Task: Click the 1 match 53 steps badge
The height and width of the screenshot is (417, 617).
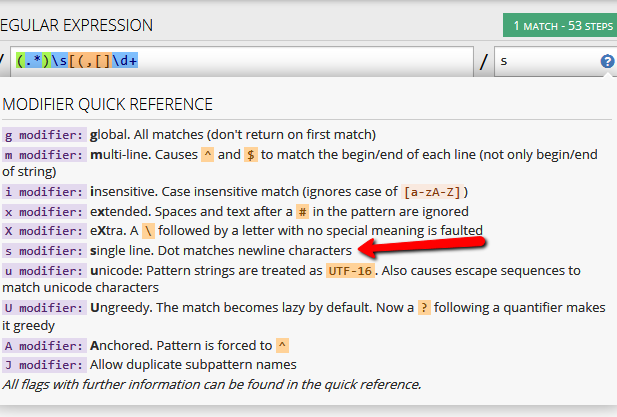Action: click(560, 26)
